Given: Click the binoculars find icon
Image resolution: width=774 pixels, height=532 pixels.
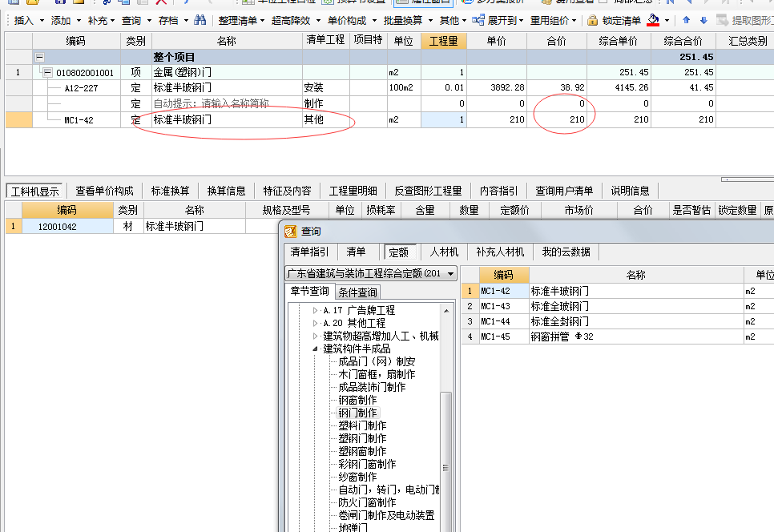Looking at the screenshot, I should (200, 20).
